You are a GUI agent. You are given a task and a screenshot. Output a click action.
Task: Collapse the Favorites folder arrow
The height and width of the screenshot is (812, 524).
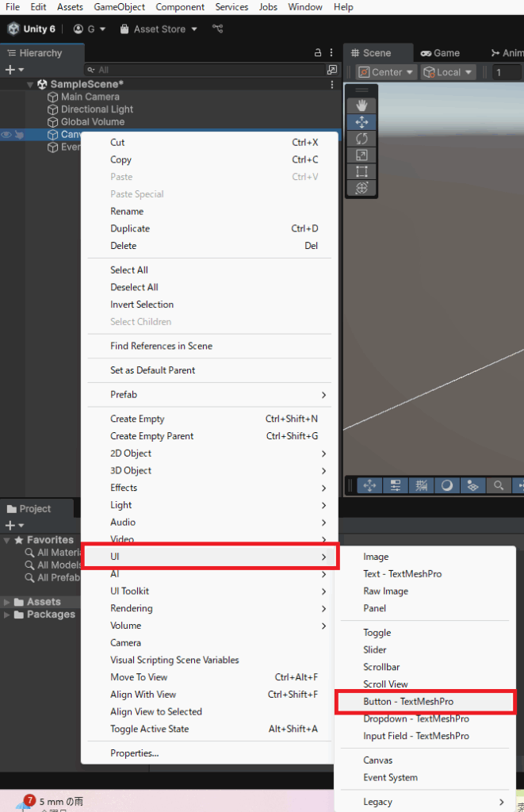pos(6,540)
